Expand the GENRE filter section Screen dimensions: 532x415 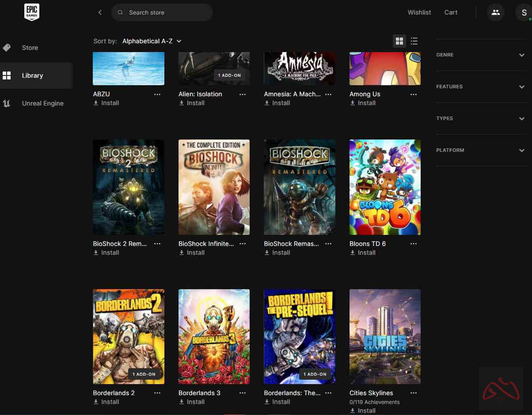click(x=481, y=55)
